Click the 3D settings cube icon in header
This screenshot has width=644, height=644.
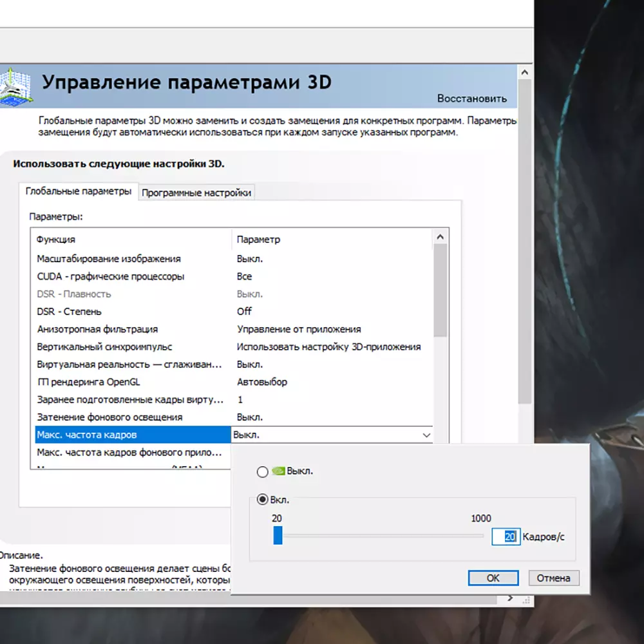(15, 87)
